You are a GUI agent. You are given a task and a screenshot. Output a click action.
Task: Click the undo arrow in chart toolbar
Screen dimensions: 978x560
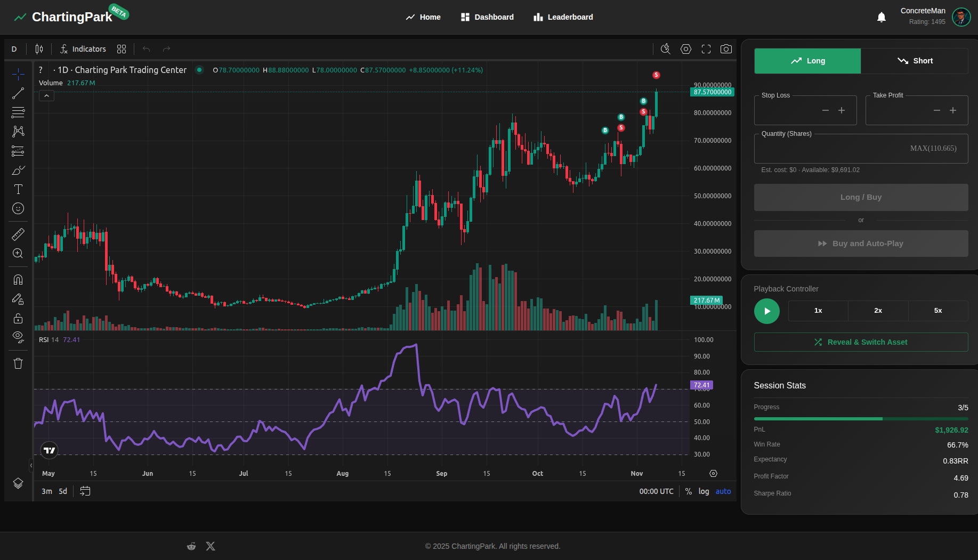[146, 49]
